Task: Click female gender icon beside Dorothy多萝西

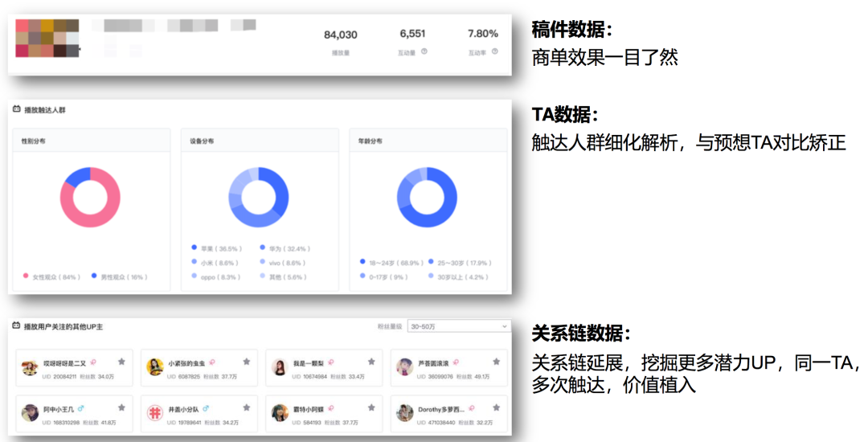Action: point(472,409)
